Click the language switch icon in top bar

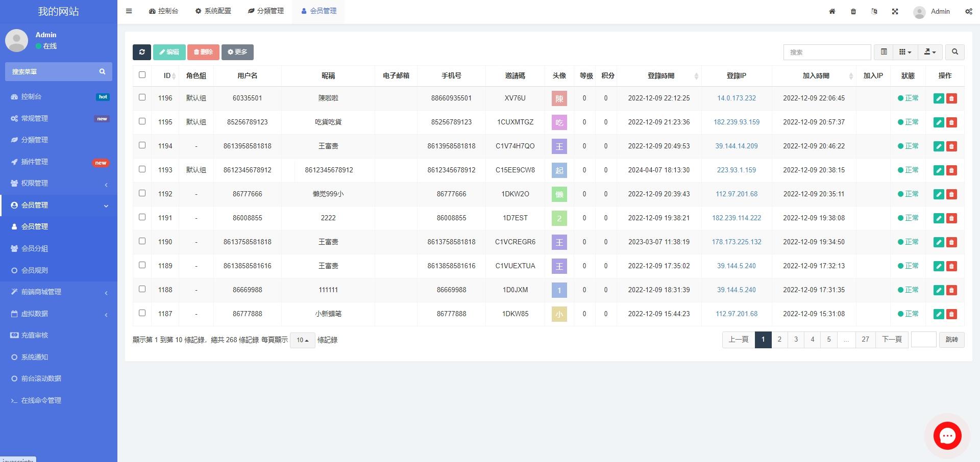(x=874, y=11)
